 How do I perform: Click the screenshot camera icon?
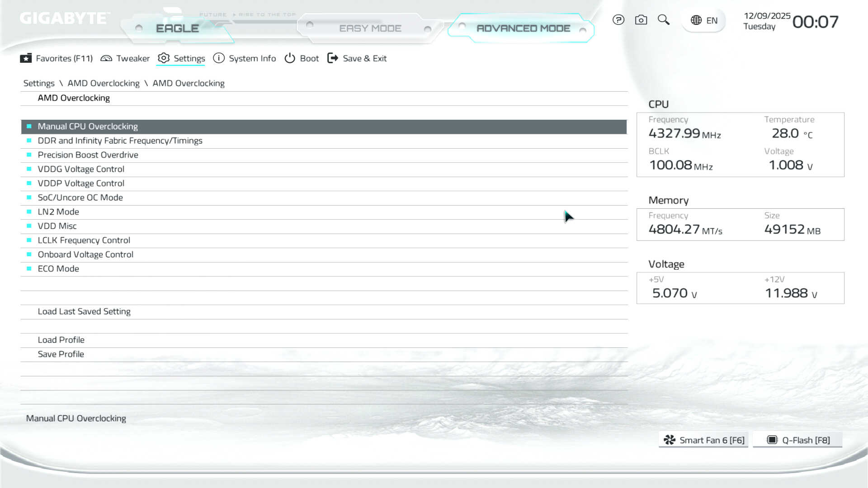tap(641, 20)
